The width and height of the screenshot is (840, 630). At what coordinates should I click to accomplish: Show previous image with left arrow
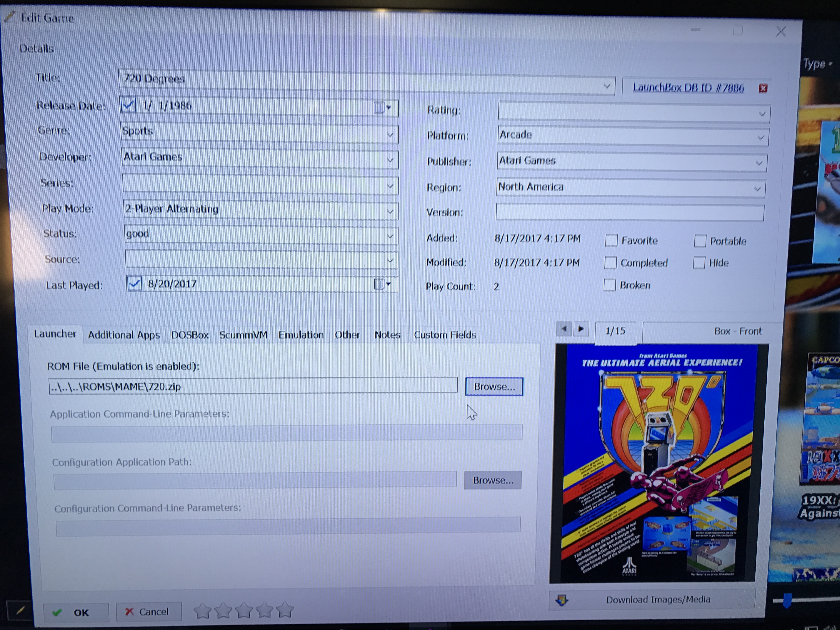pyautogui.click(x=564, y=329)
